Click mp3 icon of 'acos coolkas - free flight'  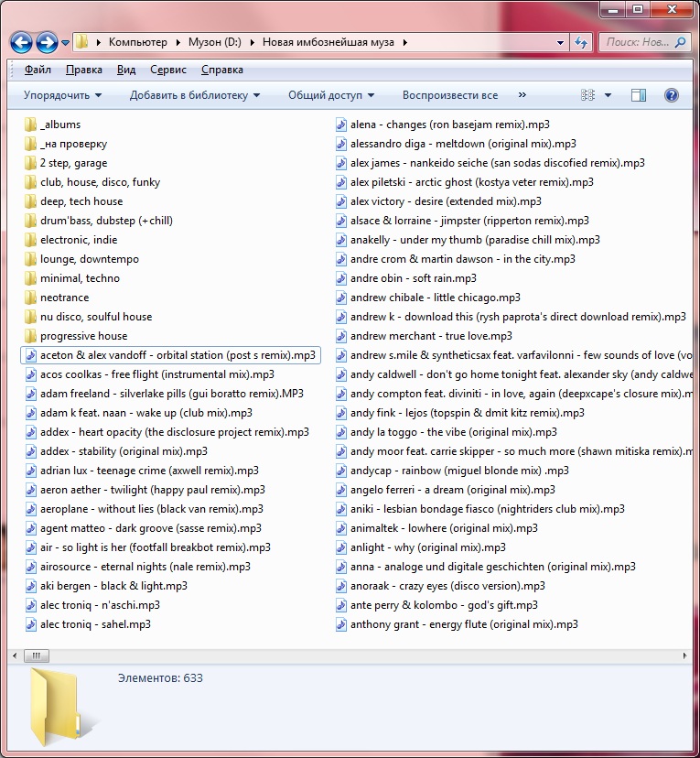point(30,374)
